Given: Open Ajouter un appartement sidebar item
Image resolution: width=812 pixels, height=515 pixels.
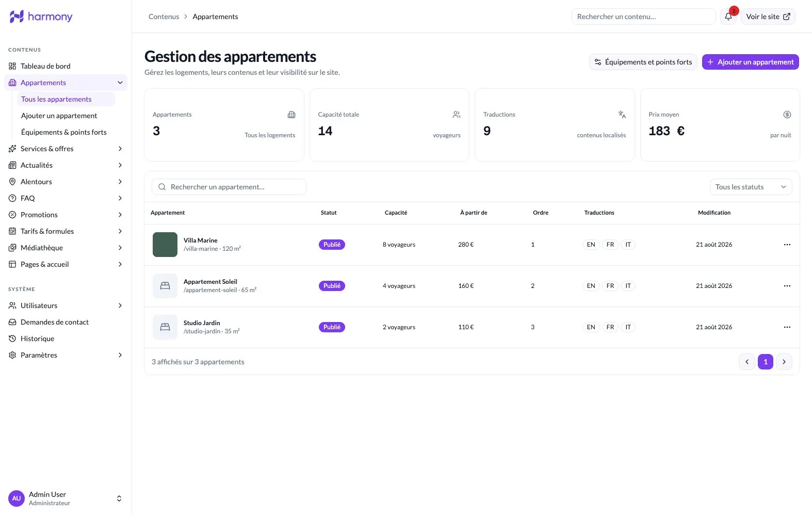Looking at the screenshot, I should (66, 116).
